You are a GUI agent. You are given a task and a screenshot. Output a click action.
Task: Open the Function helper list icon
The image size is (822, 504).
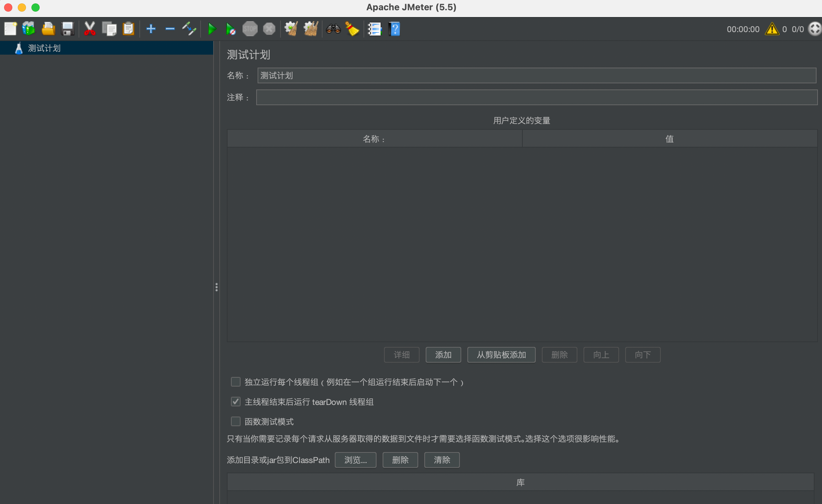[374, 29]
